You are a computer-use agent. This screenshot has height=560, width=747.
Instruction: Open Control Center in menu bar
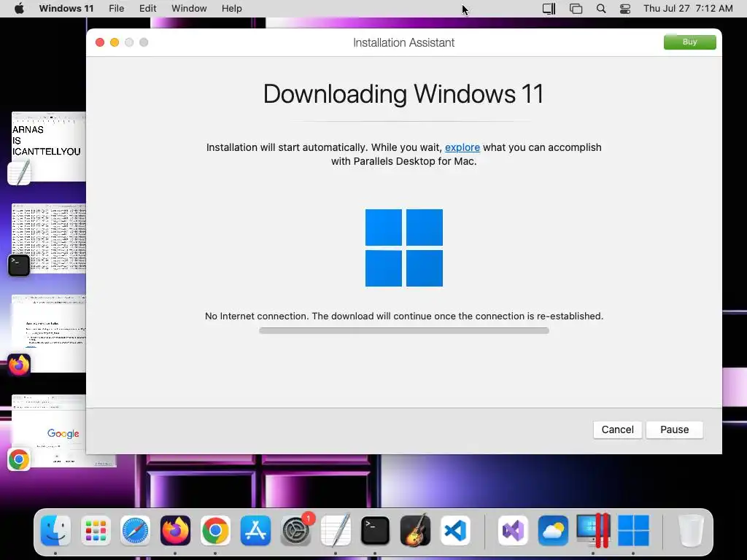pos(625,9)
